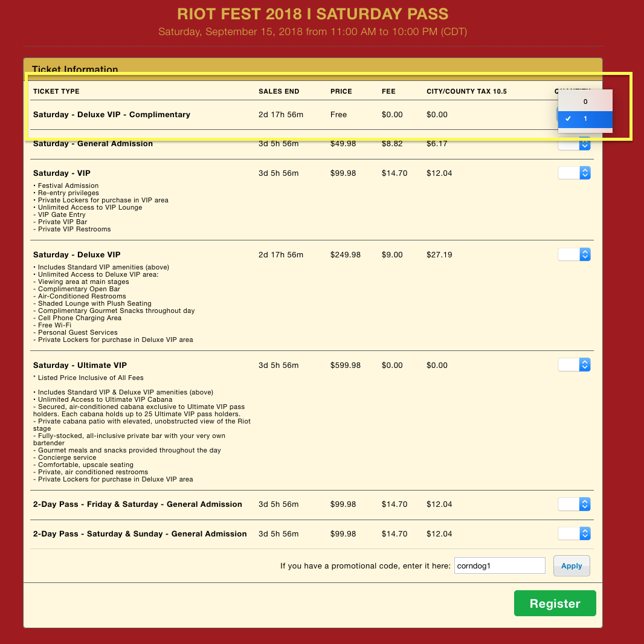Click the promotional code input field
This screenshot has width=644, height=644.
click(x=500, y=566)
